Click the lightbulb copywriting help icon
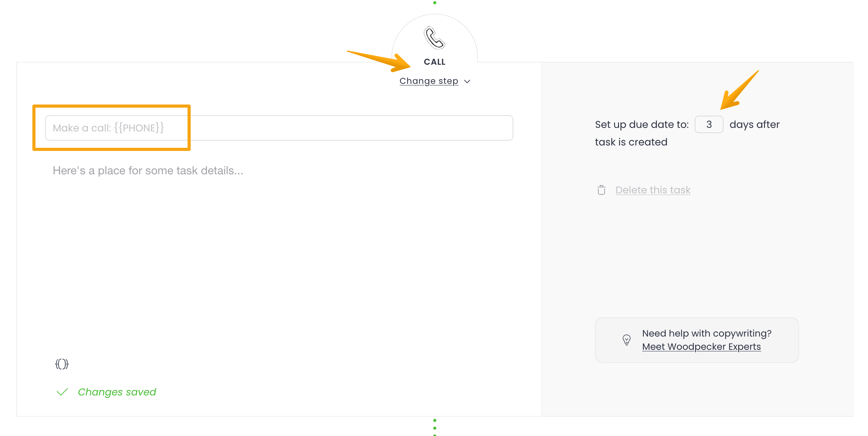This screenshot has width=868, height=436. [626, 340]
